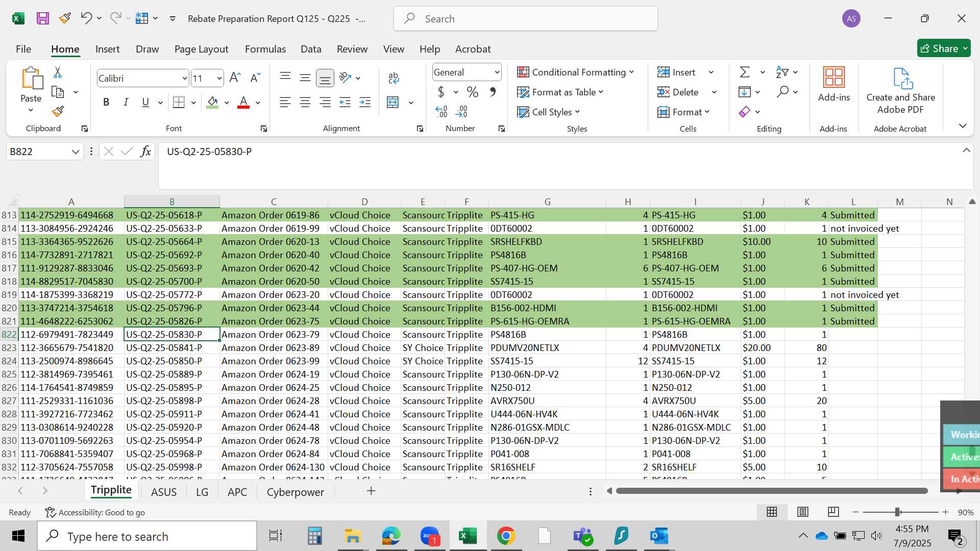This screenshot has width=980, height=551.
Task: Open the Name Box dropdown arrow
Action: [x=76, y=152]
